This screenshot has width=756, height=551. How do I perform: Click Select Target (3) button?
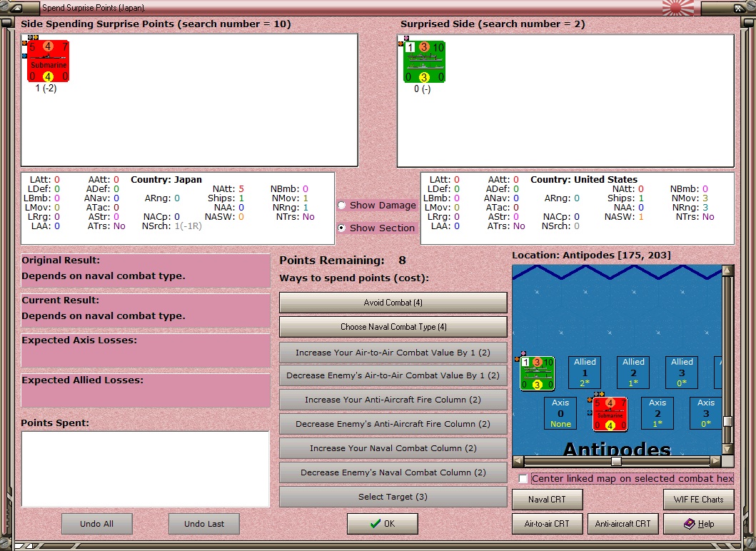pos(393,497)
